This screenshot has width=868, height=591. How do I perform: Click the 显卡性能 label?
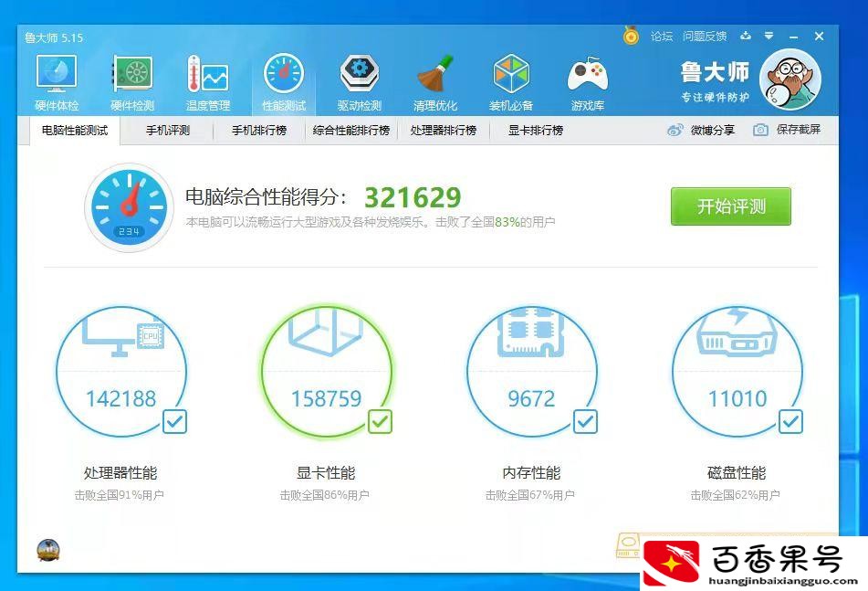[326, 473]
